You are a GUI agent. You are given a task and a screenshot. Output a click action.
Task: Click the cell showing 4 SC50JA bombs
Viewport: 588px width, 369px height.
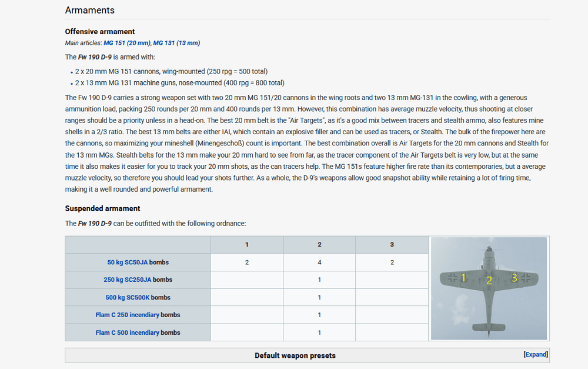319,262
